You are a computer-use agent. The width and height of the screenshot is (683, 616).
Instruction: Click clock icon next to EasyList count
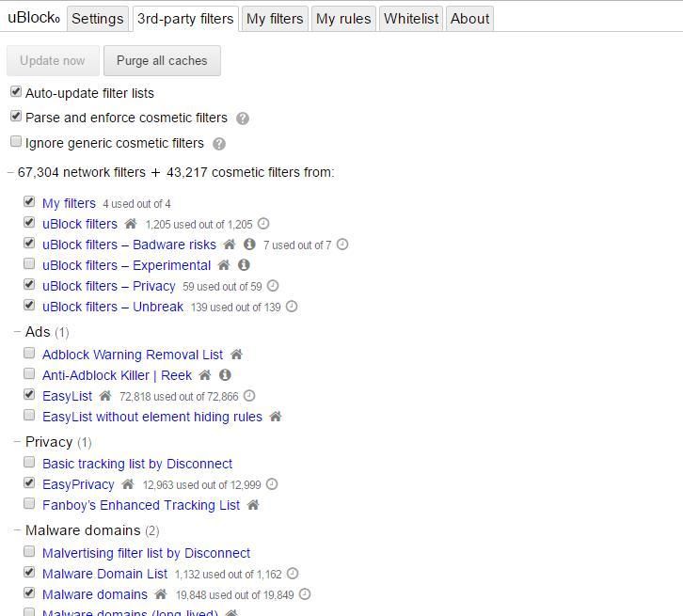pyautogui.click(x=249, y=396)
